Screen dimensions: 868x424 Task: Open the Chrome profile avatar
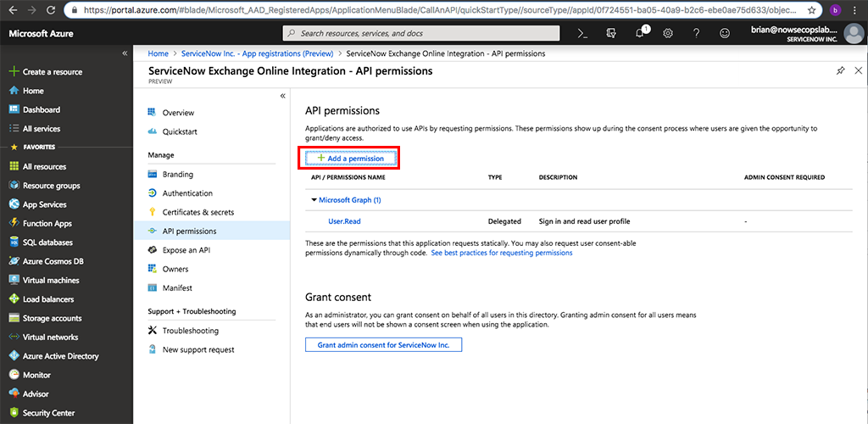(x=835, y=10)
